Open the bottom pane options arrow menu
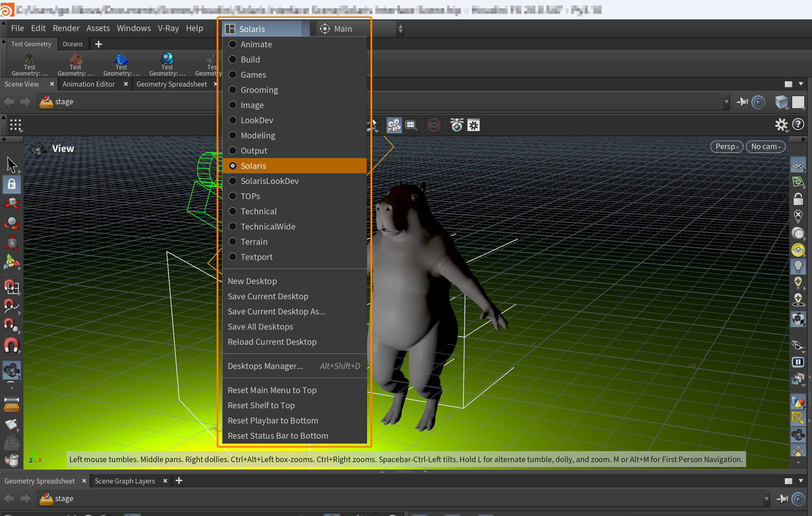Image resolution: width=812 pixels, height=516 pixels. tap(801, 481)
